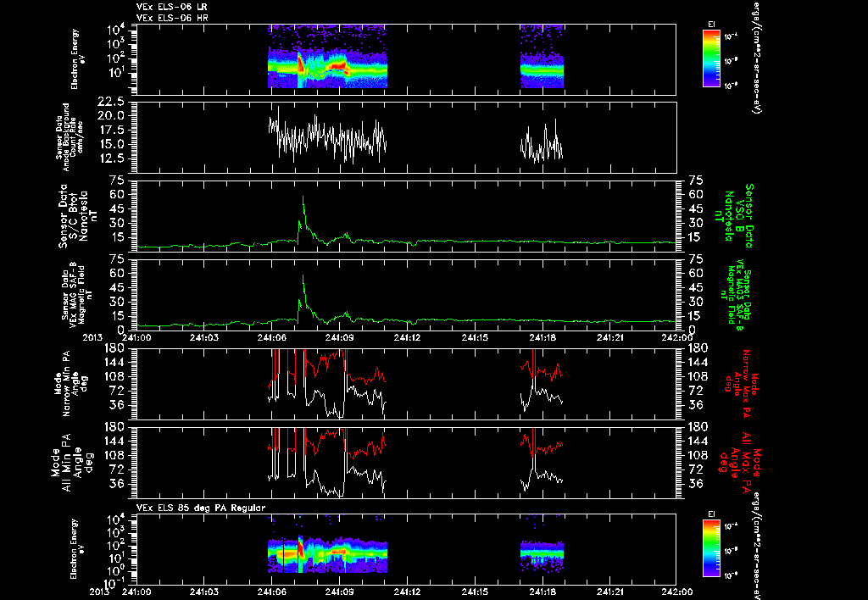868x600 pixels.
Task: Select the red "Narrow Max PA Angle" label
Action: pos(742,384)
